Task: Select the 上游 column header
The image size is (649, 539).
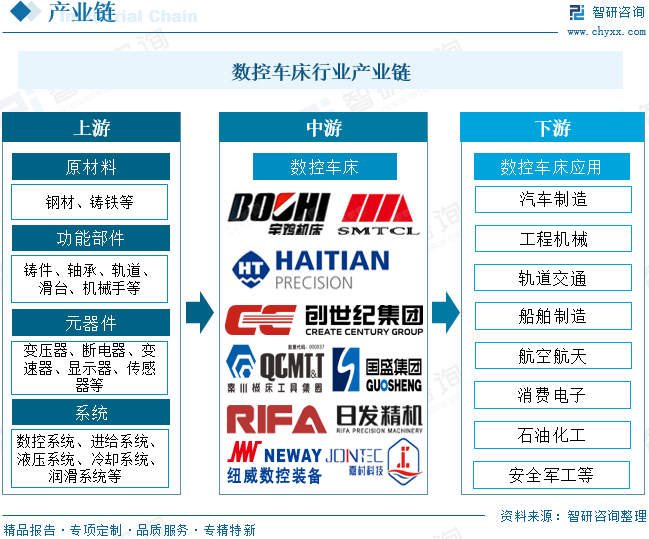Action: click(91, 128)
